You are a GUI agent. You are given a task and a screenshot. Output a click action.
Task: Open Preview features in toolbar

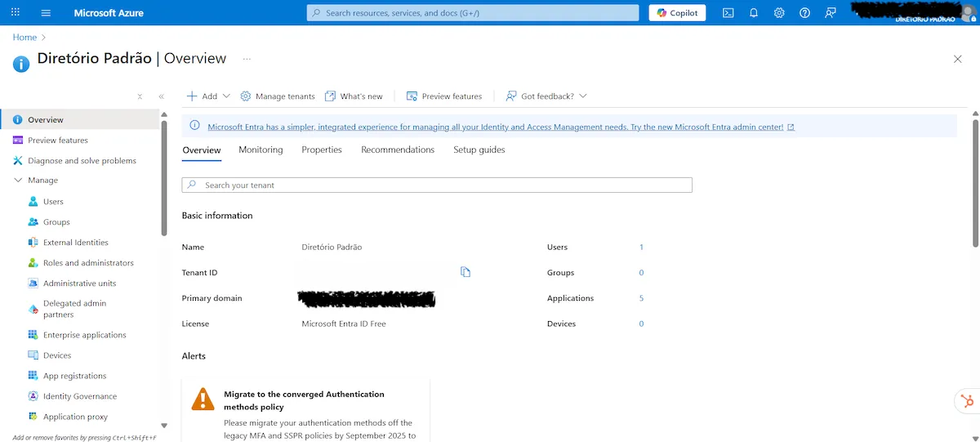point(444,96)
